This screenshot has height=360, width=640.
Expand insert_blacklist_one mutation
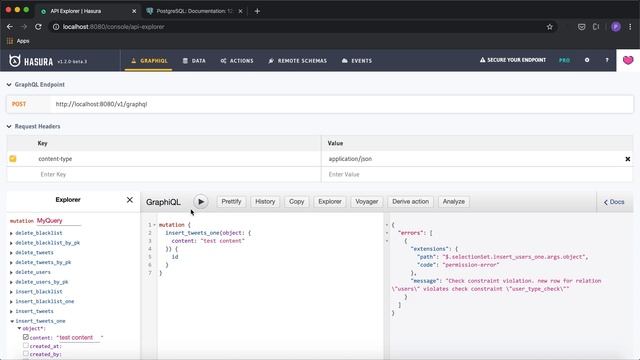[x=11, y=302]
